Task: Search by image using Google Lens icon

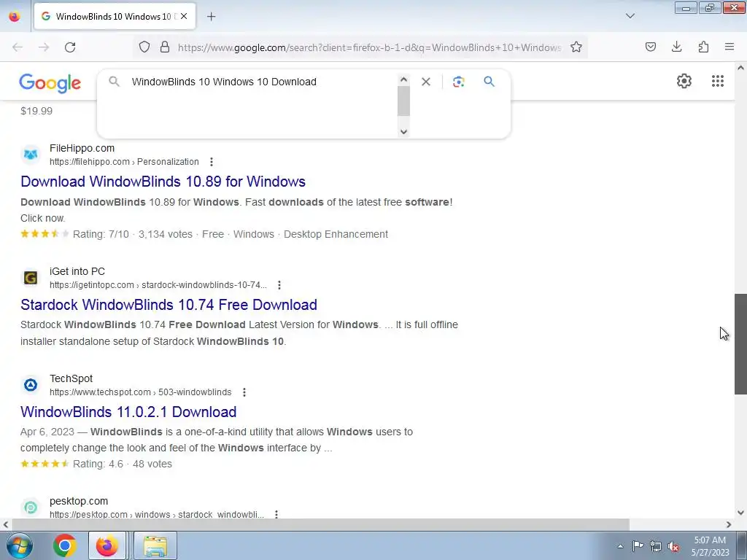Action: pyautogui.click(x=458, y=82)
